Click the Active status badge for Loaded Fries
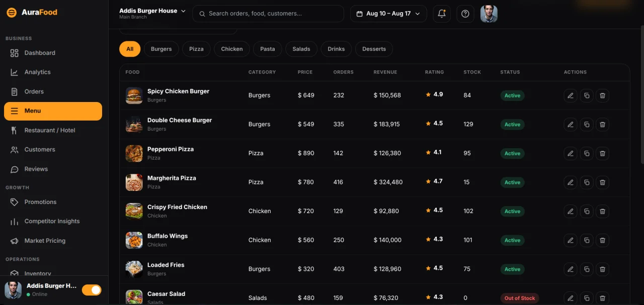Image resolution: width=644 pixels, height=305 pixels. (x=512, y=269)
